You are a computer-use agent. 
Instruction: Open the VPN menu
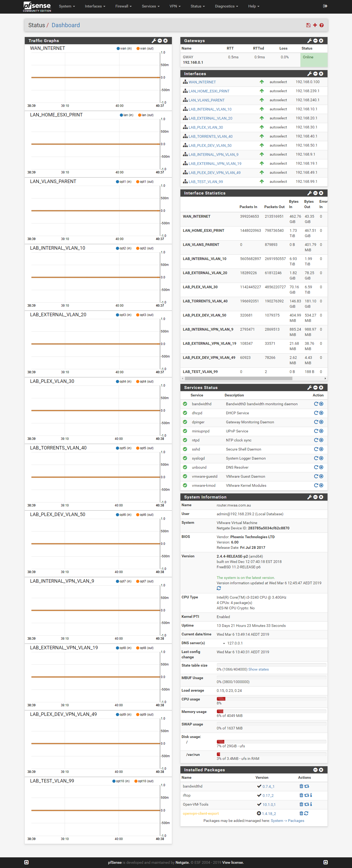click(175, 6)
